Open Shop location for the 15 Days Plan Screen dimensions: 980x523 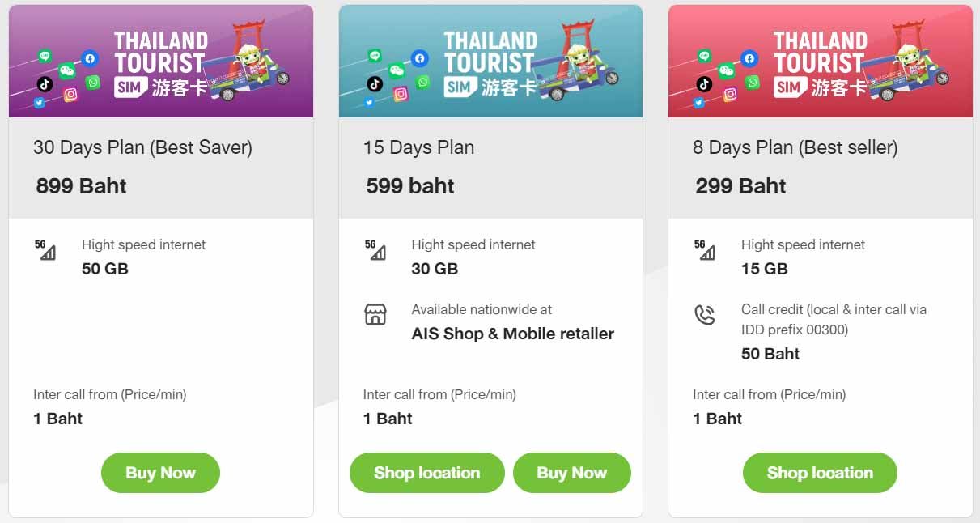pos(426,473)
